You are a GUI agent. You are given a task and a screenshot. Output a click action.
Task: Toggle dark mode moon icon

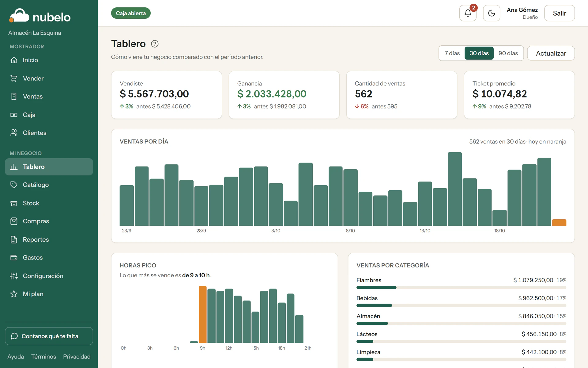pos(492,13)
